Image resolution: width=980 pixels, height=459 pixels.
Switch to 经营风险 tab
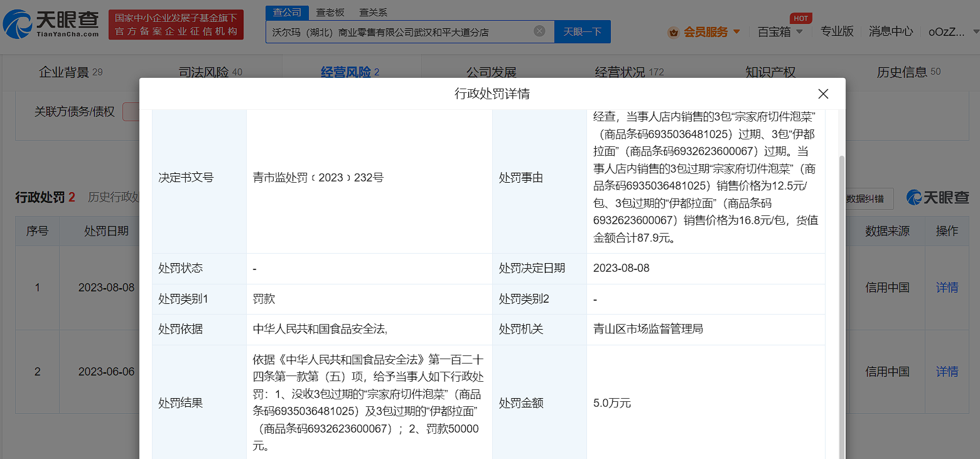tap(350, 72)
